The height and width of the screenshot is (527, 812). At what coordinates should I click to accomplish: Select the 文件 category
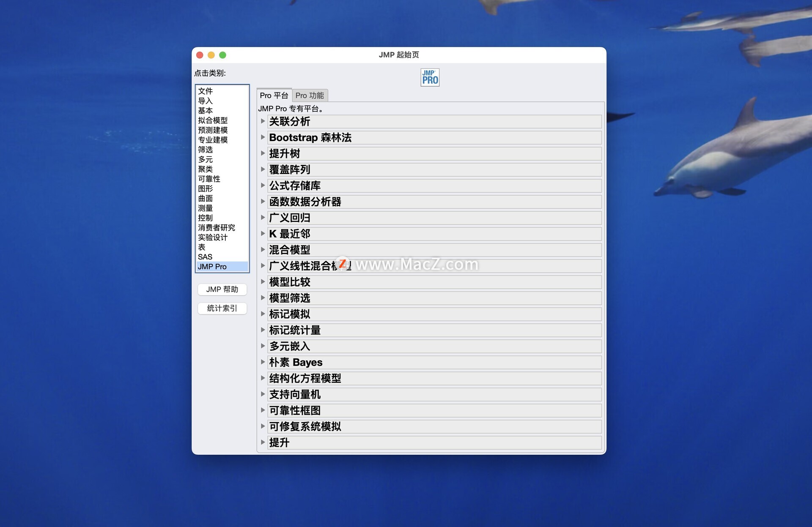[222, 91]
